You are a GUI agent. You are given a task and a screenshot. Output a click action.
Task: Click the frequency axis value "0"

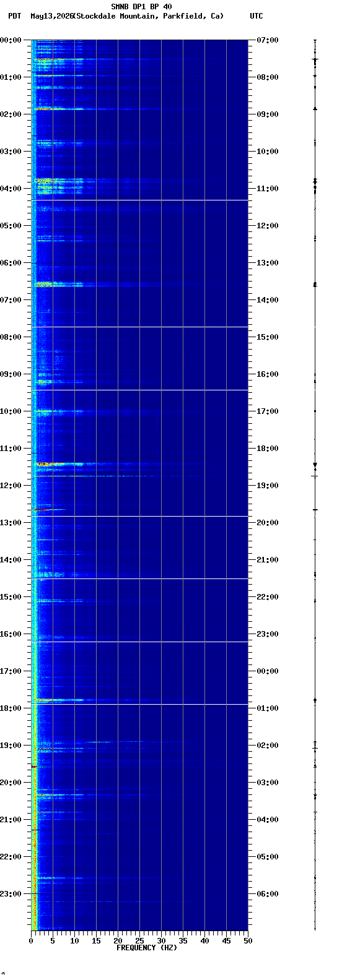coord(31,941)
